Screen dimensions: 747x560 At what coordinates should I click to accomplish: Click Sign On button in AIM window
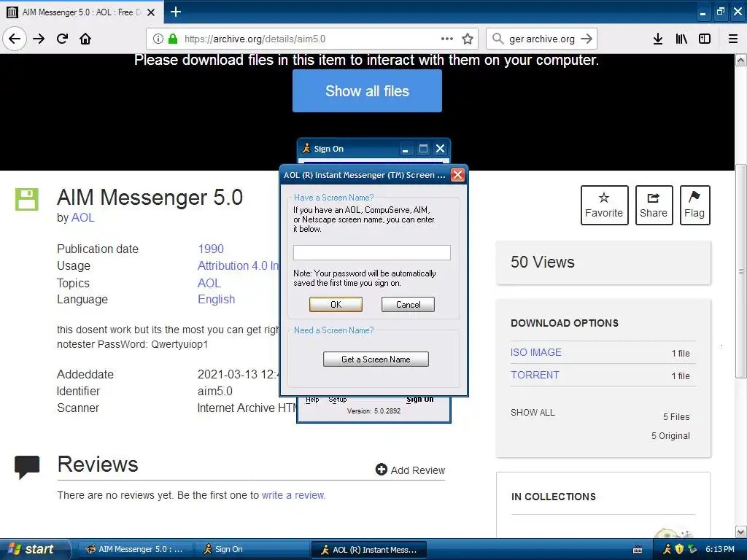click(419, 399)
